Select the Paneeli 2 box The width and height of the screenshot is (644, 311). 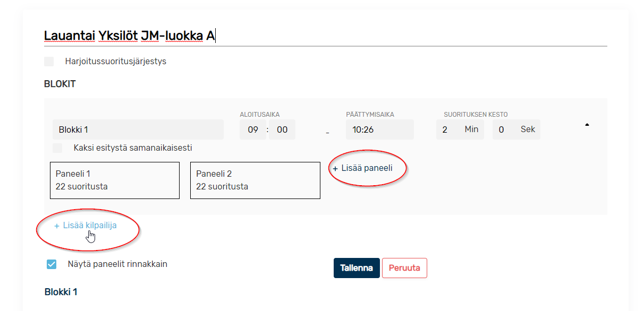click(x=255, y=180)
